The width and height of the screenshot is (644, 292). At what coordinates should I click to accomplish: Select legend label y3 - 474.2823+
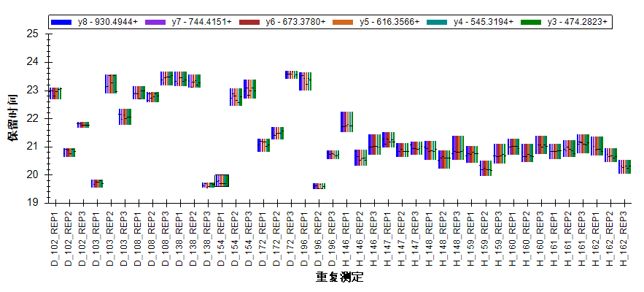click(x=577, y=23)
